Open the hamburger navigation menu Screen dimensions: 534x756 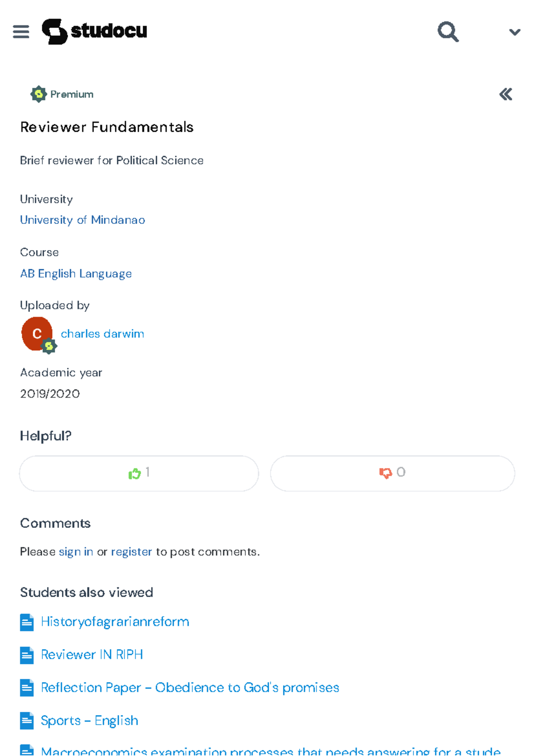21,31
